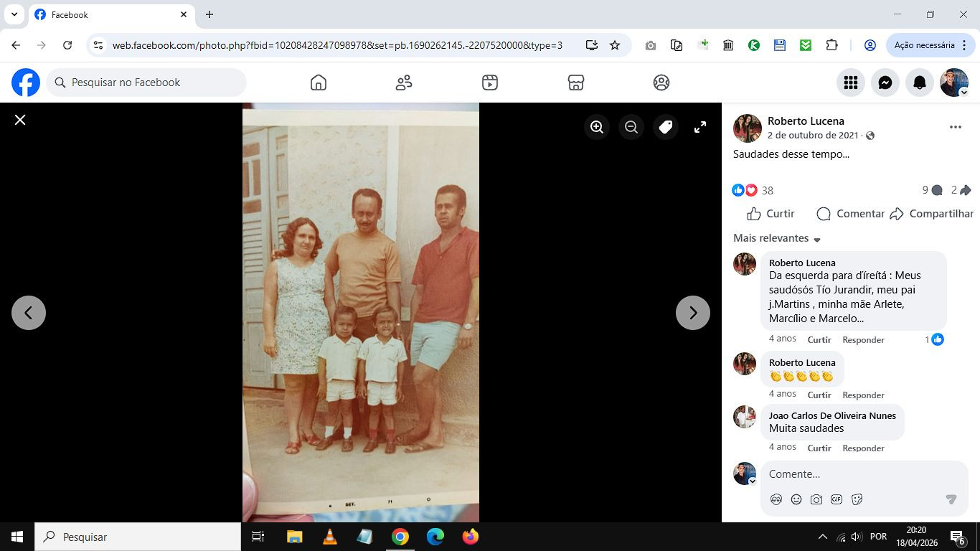Open the account profile menu
Viewport: 980px width, 551px height.
point(954,83)
